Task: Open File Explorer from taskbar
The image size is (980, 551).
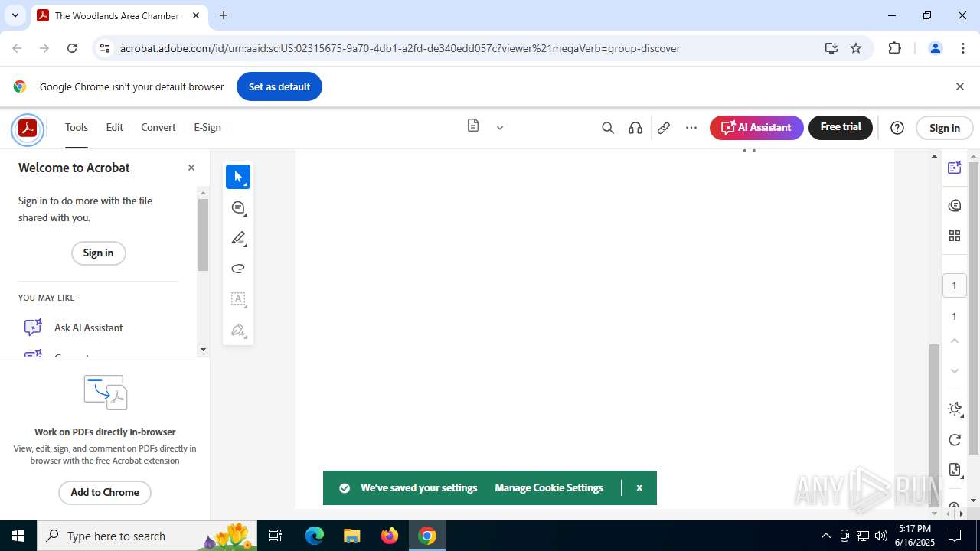Action: pyautogui.click(x=352, y=536)
